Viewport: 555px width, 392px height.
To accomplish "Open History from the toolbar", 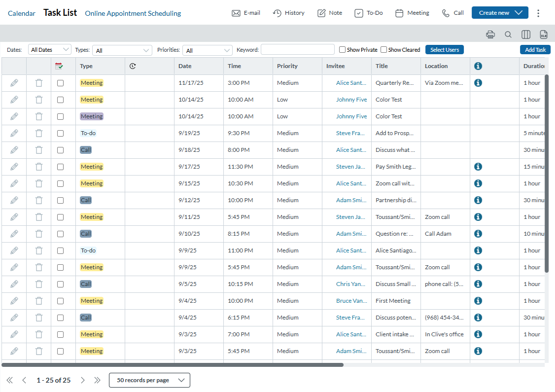I will pyautogui.click(x=288, y=13).
